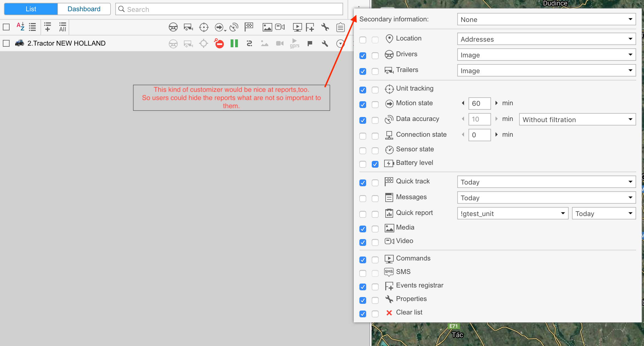Uncheck the first Drivers checkbox
644x346 pixels.
(x=363, y=55)
